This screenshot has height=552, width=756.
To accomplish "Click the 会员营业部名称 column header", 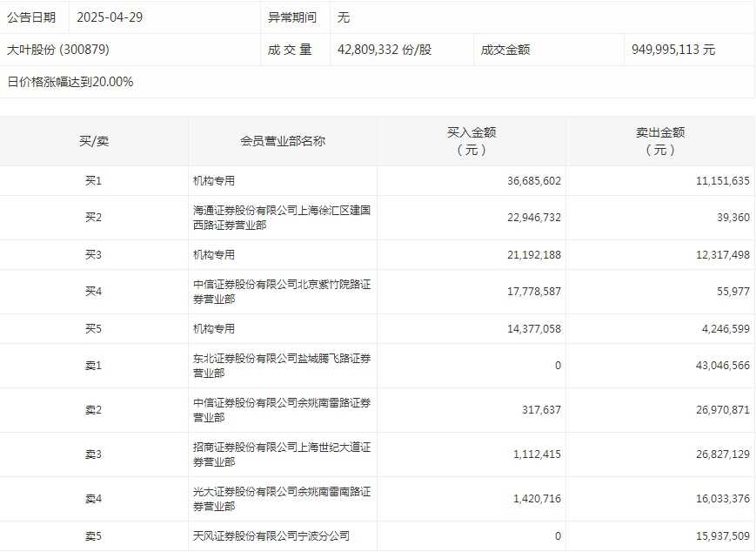I will pyautogui.click(x=283, y=141).
